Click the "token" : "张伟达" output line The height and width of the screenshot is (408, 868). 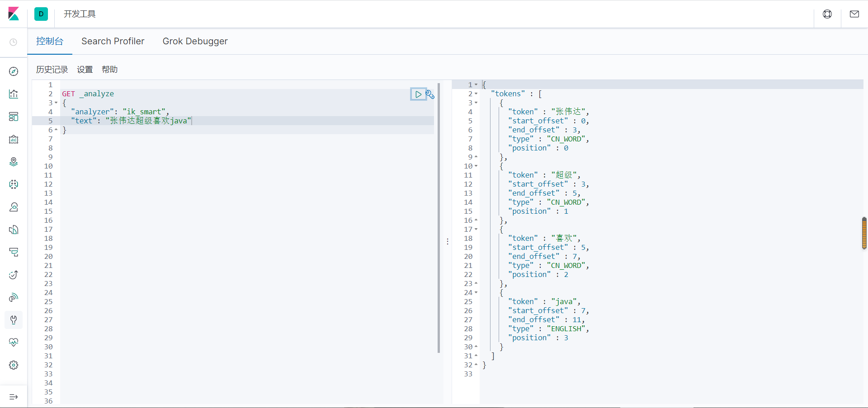[548, 112]
